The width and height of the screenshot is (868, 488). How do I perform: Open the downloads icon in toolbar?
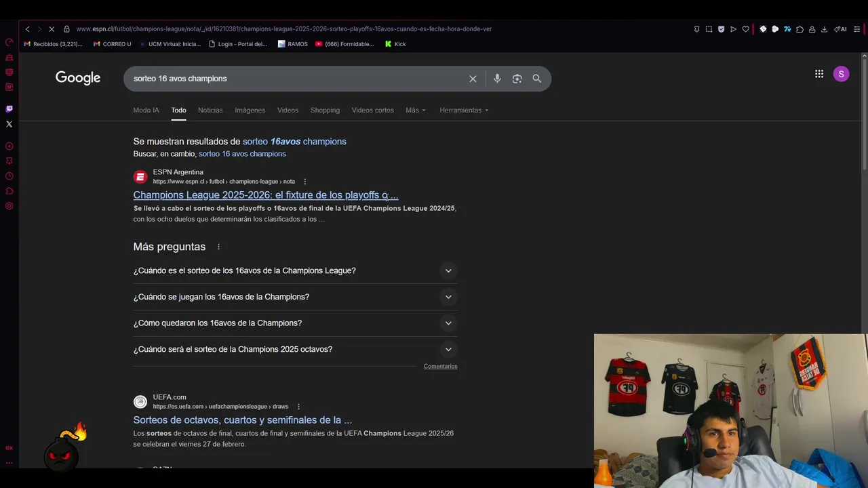pyautogui.click(x=824, y=29)
